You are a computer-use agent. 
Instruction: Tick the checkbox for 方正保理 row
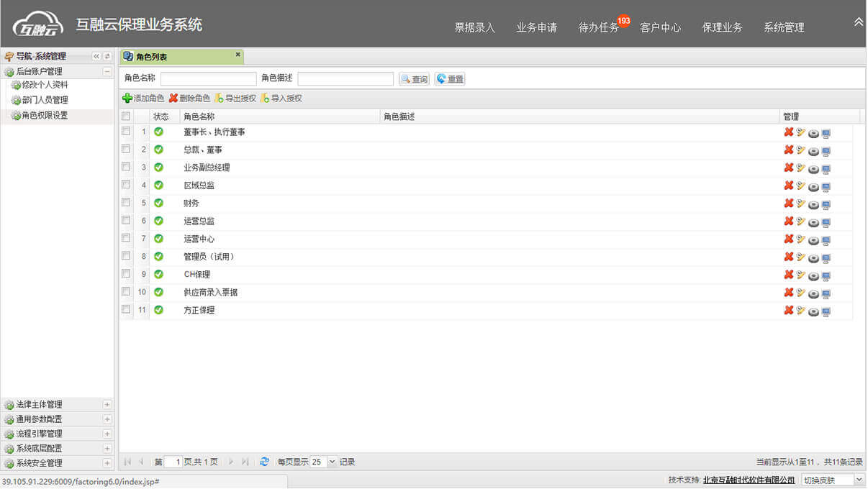pyautogui.click(x=126, y=309)
